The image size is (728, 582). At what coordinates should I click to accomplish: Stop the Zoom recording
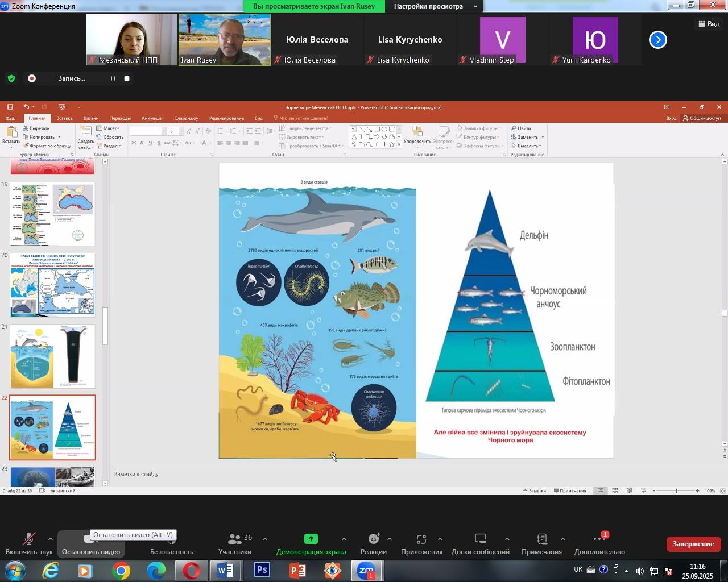pyautogui.click(x=127, y=78)
